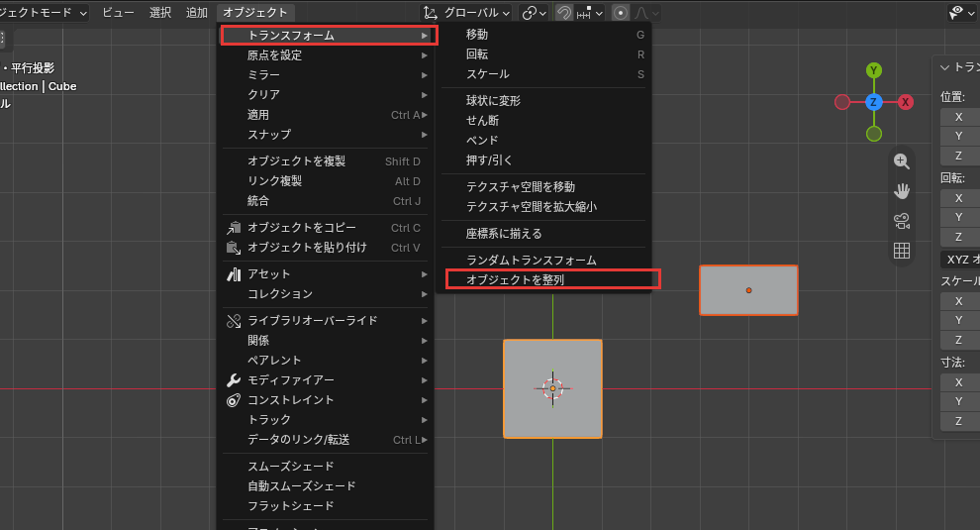
Task: Expand ミラー submenu
Action: tap(325, 75)
